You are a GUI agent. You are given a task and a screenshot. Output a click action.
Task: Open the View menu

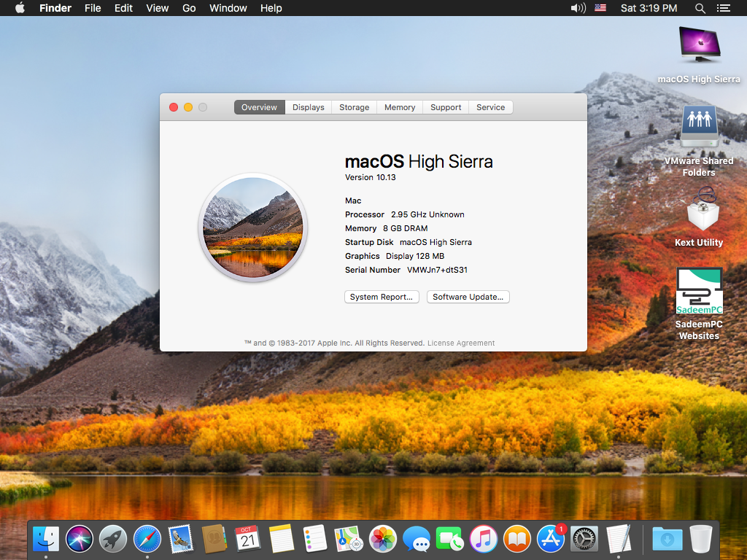(x=158, y=8)
